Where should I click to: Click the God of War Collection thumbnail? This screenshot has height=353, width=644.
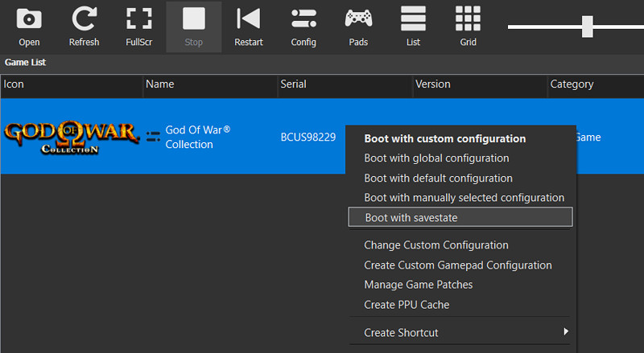coord(70,138)
